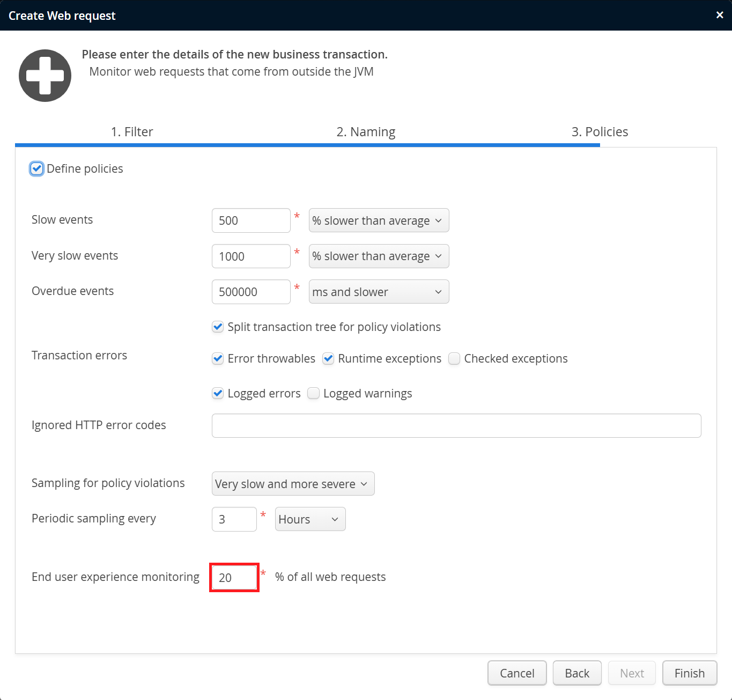Viewport: 732px width, 700px height.
Task: Toggle Split transaction tree for policy violations
Action: [x=218, y=327]
